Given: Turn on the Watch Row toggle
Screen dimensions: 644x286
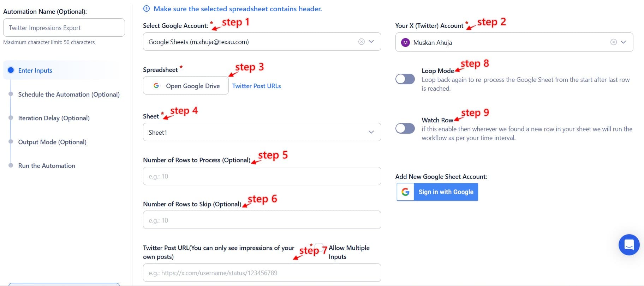Looking at the screenshot, I should click(405, 128).
